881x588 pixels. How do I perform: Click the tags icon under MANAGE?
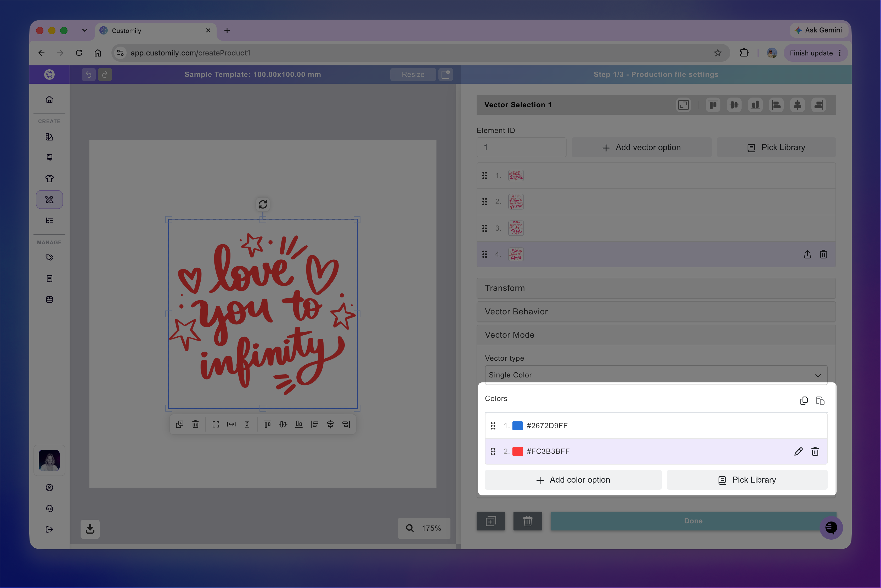point(49,257)
